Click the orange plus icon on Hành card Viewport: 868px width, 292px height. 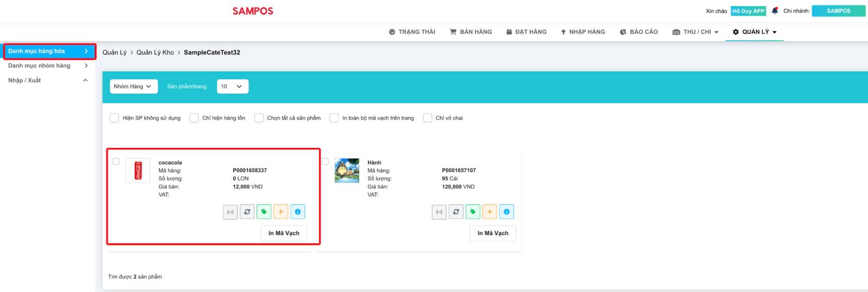(x=489, y=212)
